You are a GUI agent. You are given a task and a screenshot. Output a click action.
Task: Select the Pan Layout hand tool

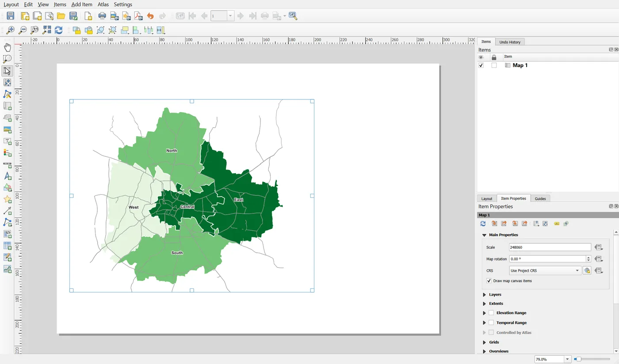[8, 47]
